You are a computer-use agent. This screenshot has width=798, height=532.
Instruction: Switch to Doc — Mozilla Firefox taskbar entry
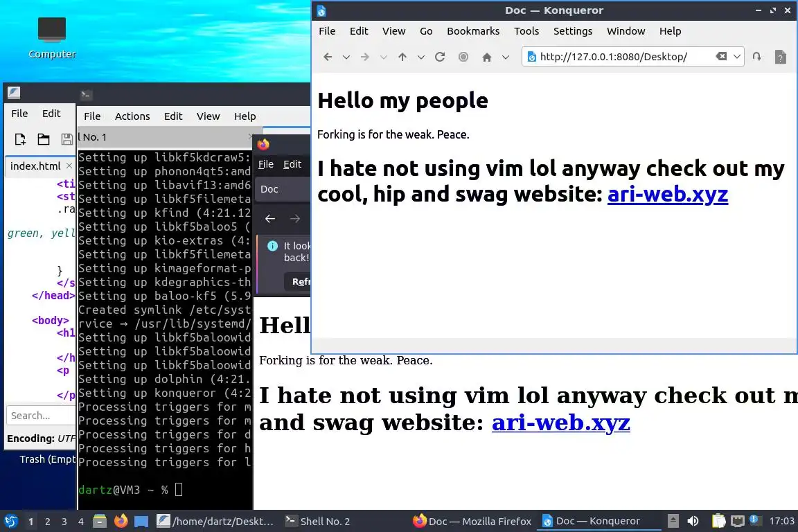[x=472, y=522]
